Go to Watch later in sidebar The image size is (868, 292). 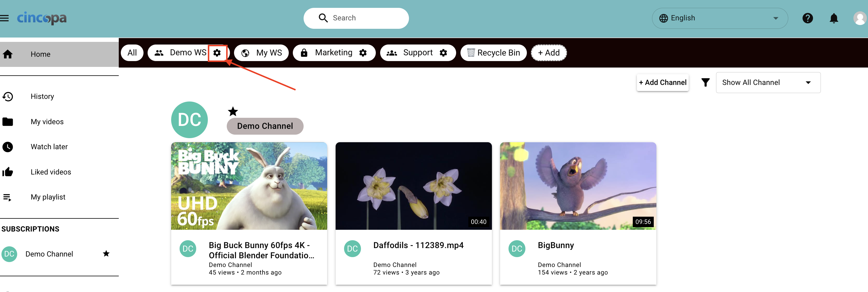[49, 147]
